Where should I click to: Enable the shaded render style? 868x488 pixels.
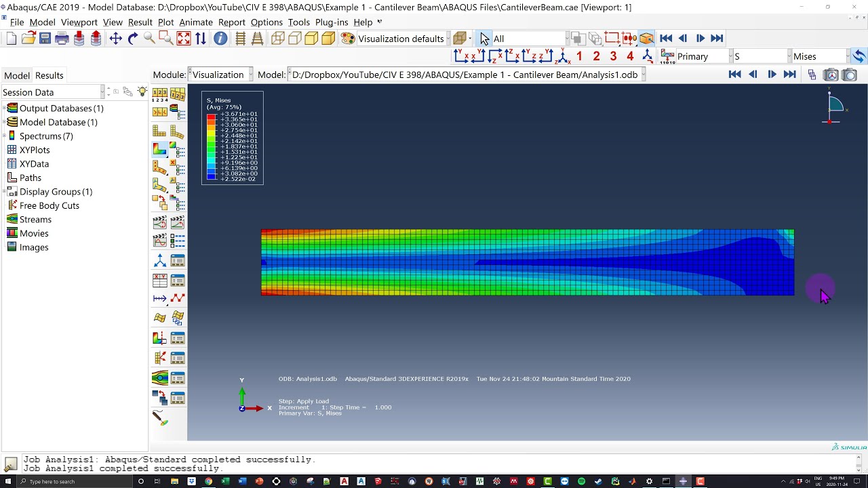[x=328, y=39]
